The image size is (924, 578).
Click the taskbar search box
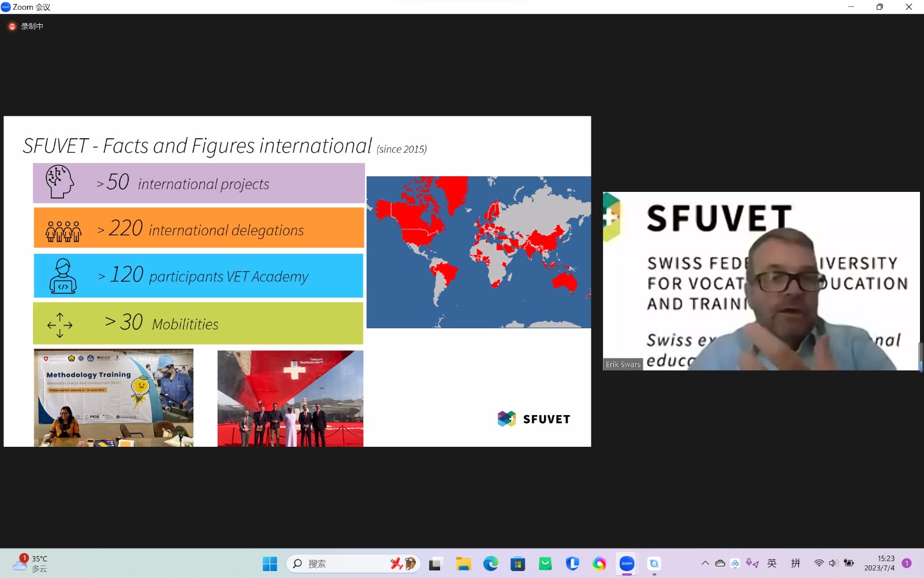click(x=353, y=564)
